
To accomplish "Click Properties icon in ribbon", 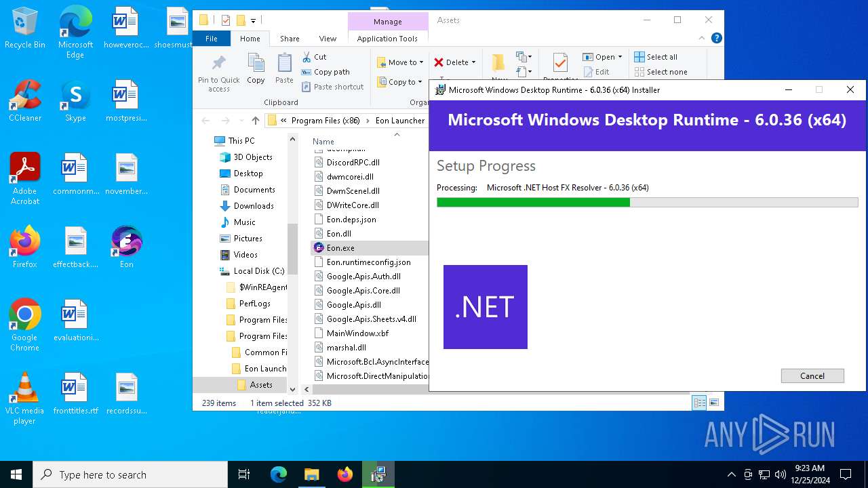I will tap(560, 66).
